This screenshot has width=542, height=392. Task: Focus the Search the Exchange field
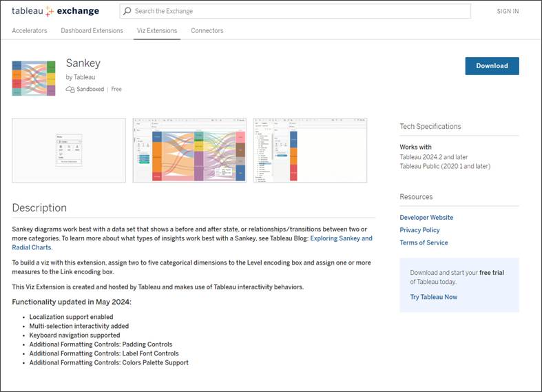295,11
